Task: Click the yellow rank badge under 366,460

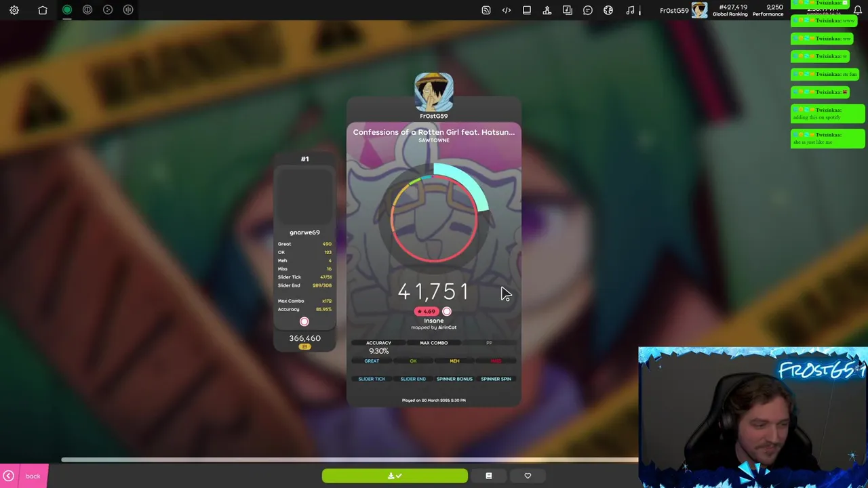Action: tap(304, 347)
